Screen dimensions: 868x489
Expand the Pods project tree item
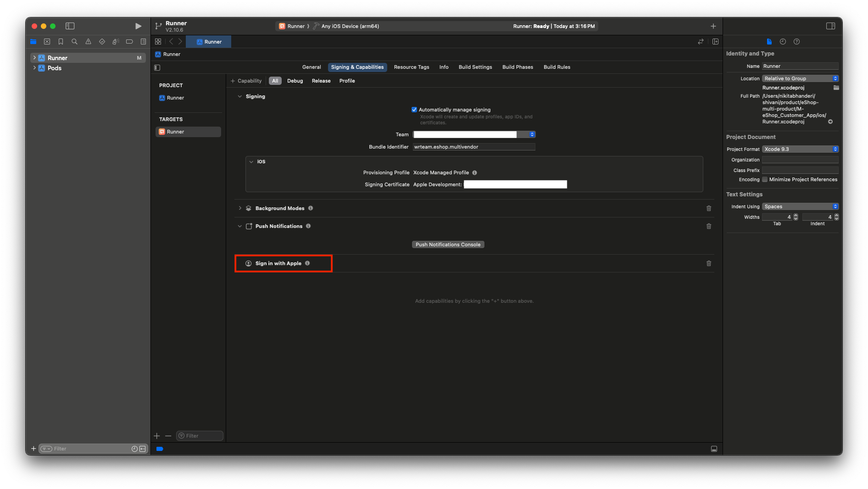pos(34,68)
